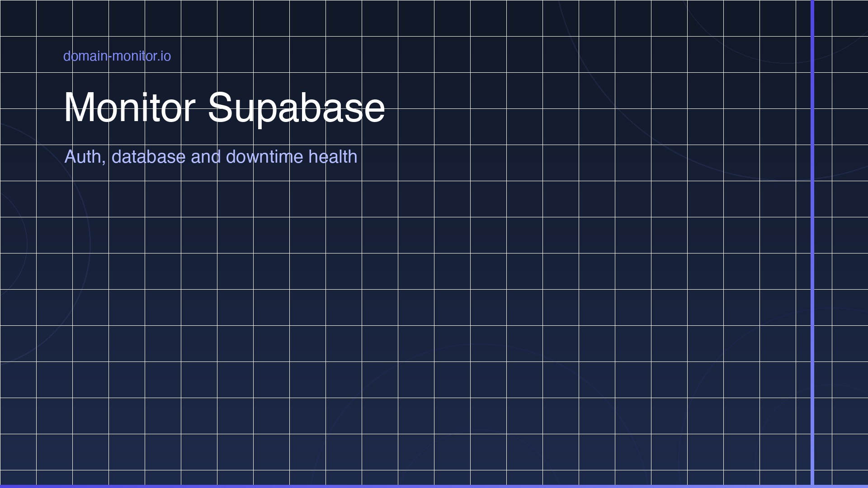Image resolution: width=868 pixels, height=488 pixels.
Task: Click the gridline intersection above domain-monitor.io
Action: click(108, 36)
